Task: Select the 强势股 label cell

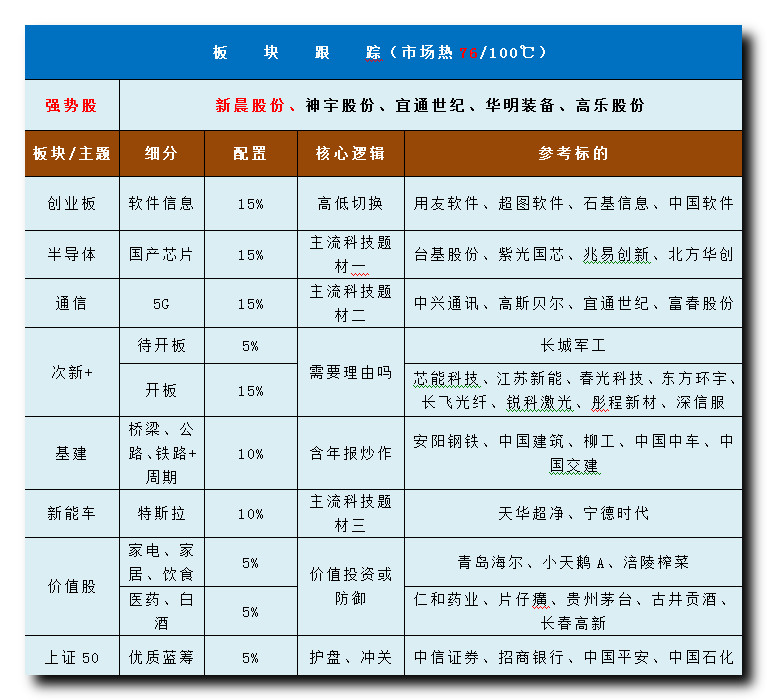Action: (71, 105)
